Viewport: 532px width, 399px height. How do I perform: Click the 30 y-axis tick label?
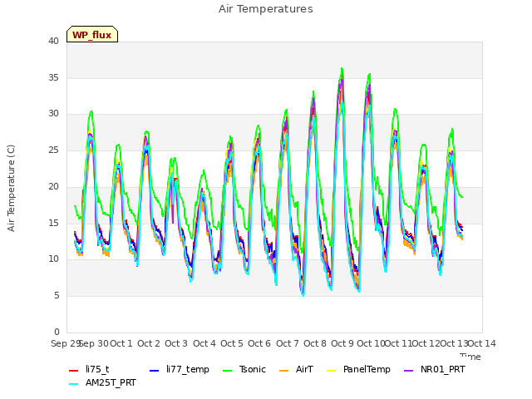[x=53, y=114]
